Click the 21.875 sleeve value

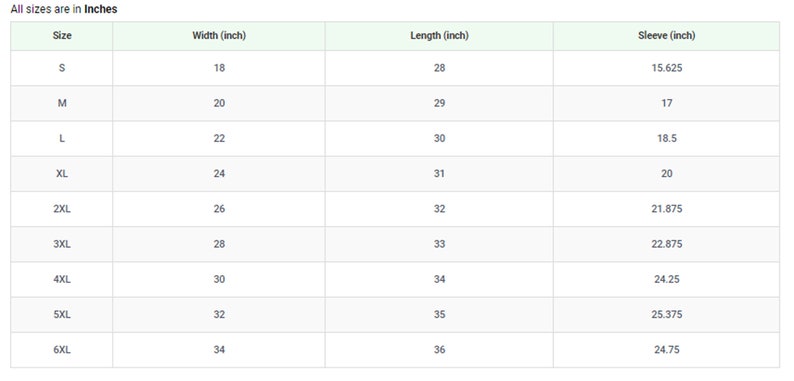(x=666, y=209)
